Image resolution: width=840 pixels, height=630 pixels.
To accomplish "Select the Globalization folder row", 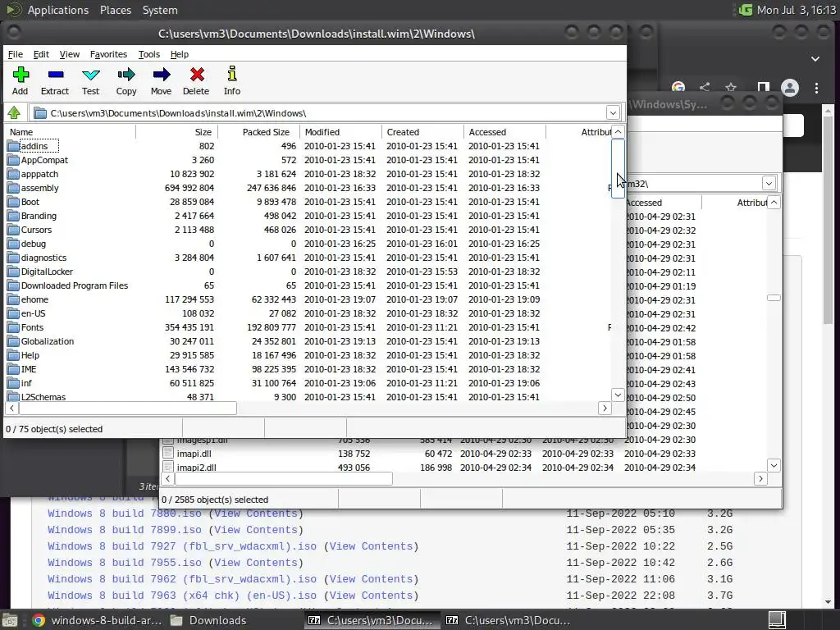I will [308, 341].
